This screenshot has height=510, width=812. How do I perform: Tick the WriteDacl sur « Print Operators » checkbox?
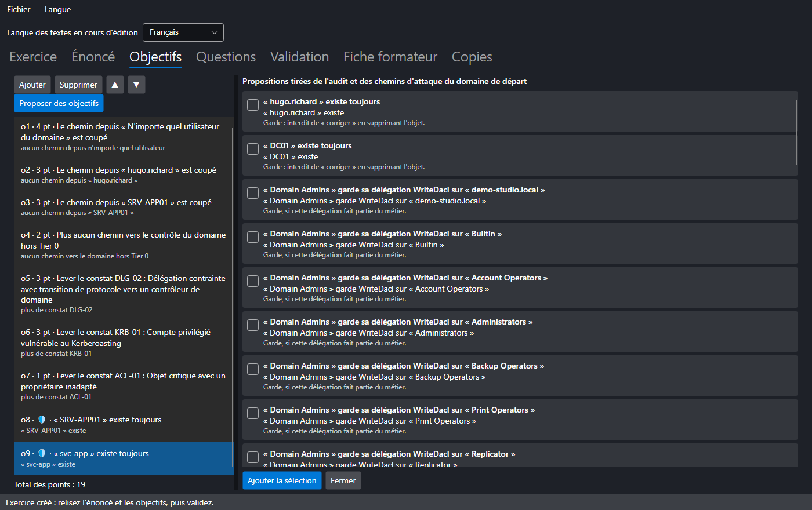coord(253,413)
